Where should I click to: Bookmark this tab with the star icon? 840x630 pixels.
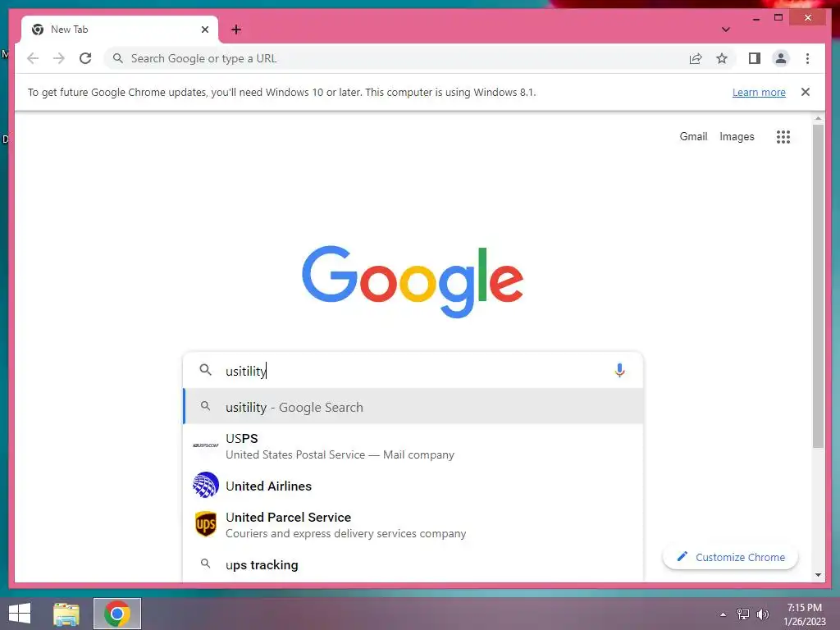722,58
